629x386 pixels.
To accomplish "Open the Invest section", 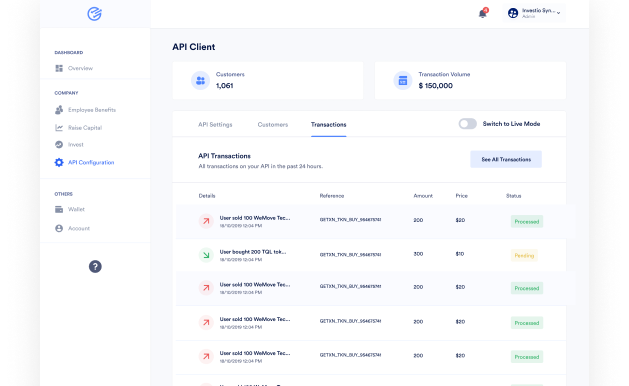I will (76, 144).
